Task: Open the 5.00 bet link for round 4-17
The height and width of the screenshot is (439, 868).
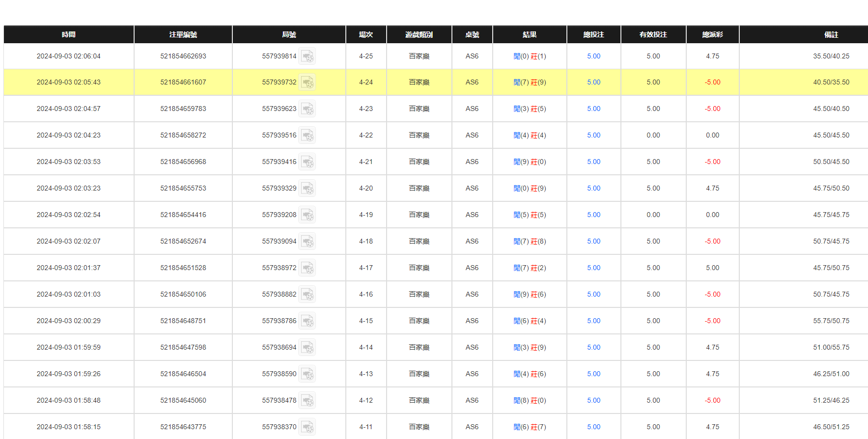Action: tap(593, 268)
